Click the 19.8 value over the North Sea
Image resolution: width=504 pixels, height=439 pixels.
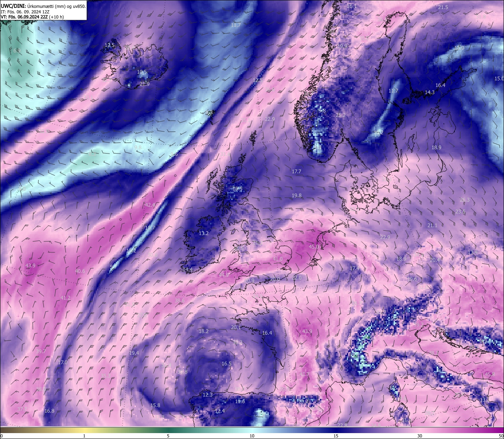pyautogui.click(x=296, y=195)
